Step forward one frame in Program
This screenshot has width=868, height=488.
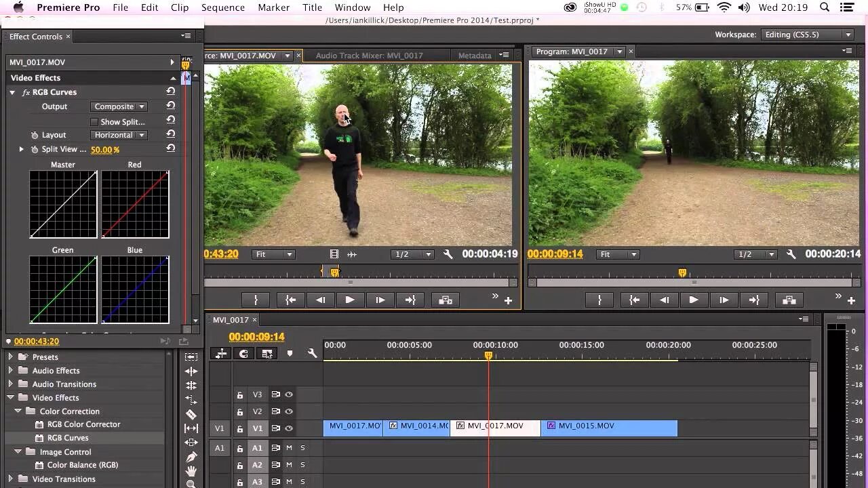[x=724, y=300]
